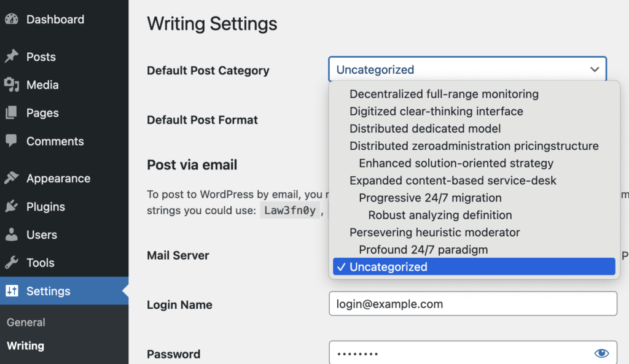Click the Login Name label
The width and height of the screenshot is (629, 364).
(179, 304)
